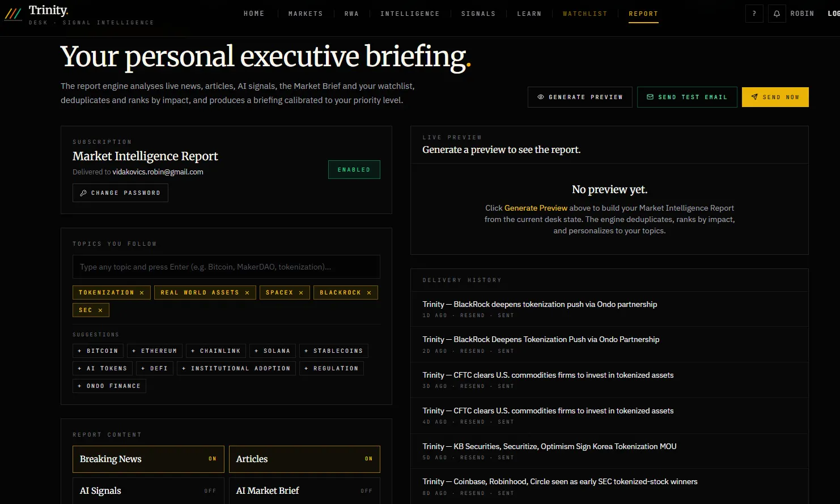Click the Send Now button

pyautogui.click(x=775, y=97)
